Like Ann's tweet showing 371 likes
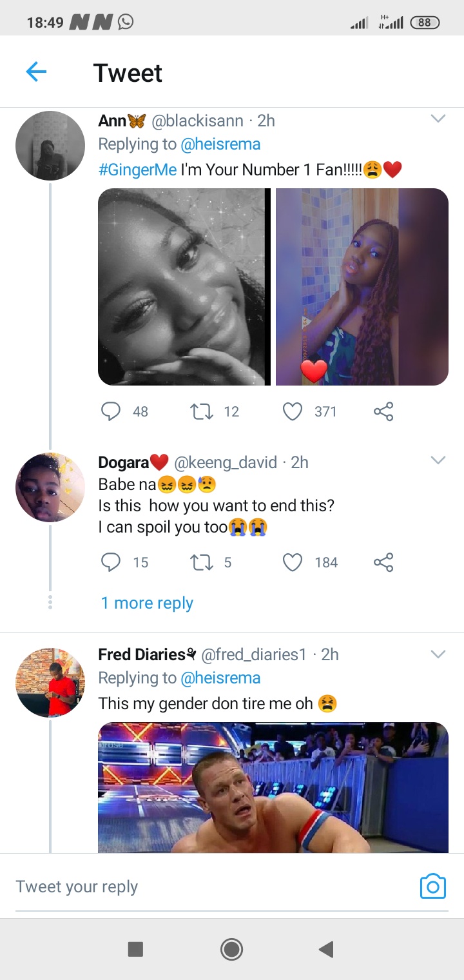Image resolution: width=464 pixels, height=980 pixels. (x=293, y=411)
